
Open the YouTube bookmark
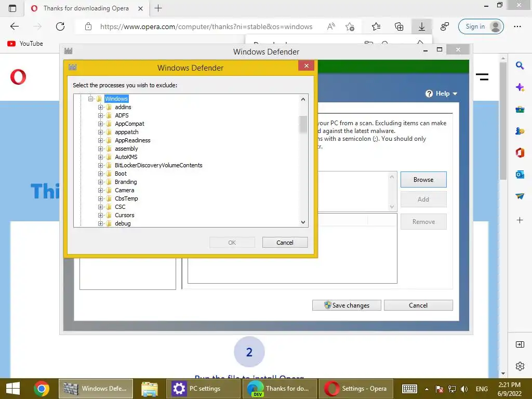coord(25,44)
